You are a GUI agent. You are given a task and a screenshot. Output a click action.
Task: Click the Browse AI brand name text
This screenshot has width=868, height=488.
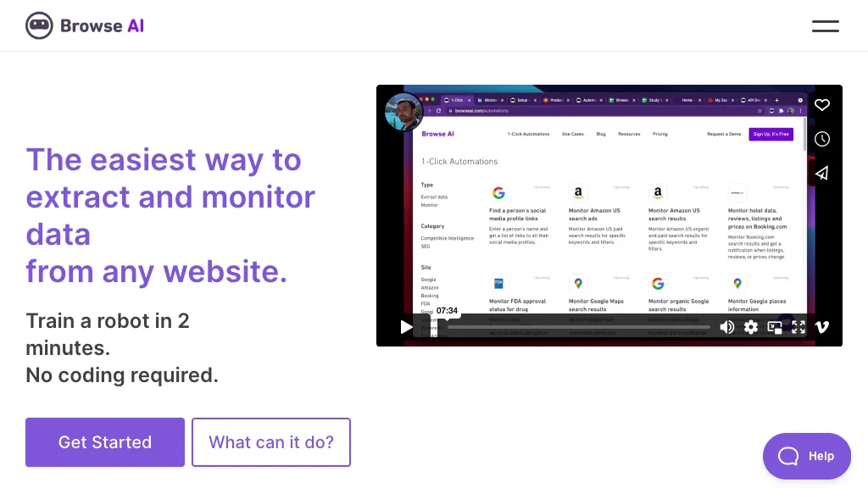[x=102, y=26]
